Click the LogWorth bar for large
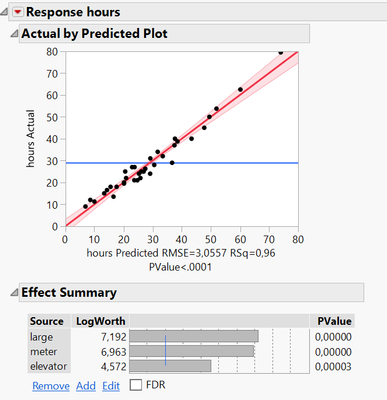Viewport: 387px width, 400px height. (x=194, y=336)
